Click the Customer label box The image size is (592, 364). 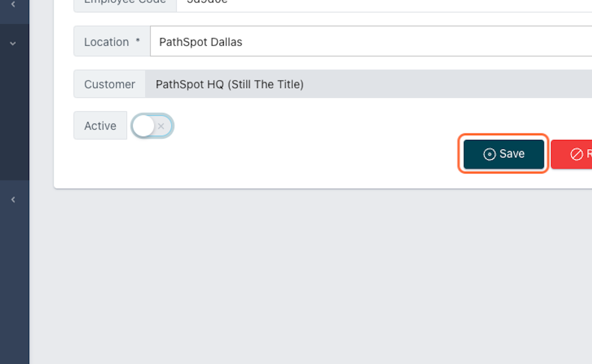tap(110, 84)
